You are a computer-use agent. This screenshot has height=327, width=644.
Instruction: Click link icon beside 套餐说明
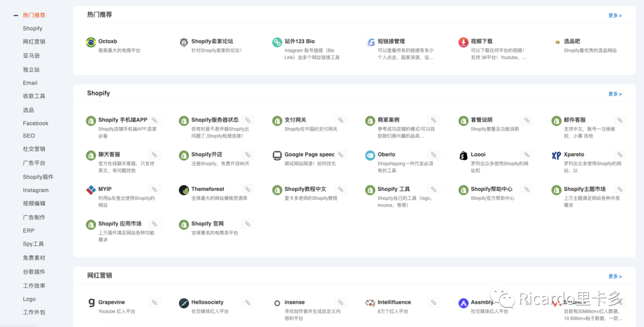point(527,121)
